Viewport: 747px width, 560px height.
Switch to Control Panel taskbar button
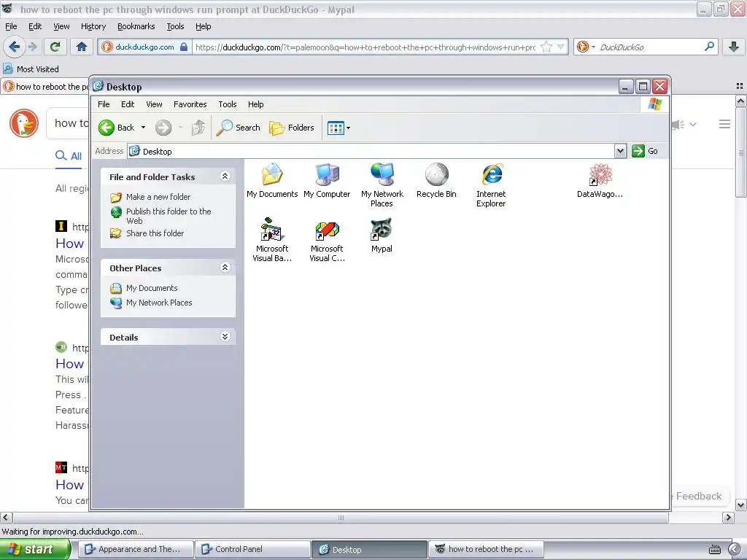tap(253, 549)
